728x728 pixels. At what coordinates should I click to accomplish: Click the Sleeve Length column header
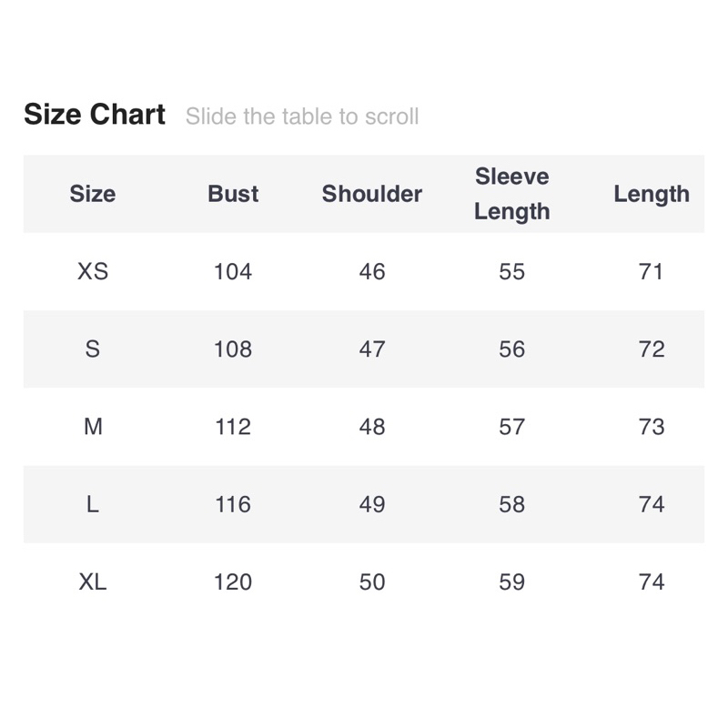(x=512, y=194)
